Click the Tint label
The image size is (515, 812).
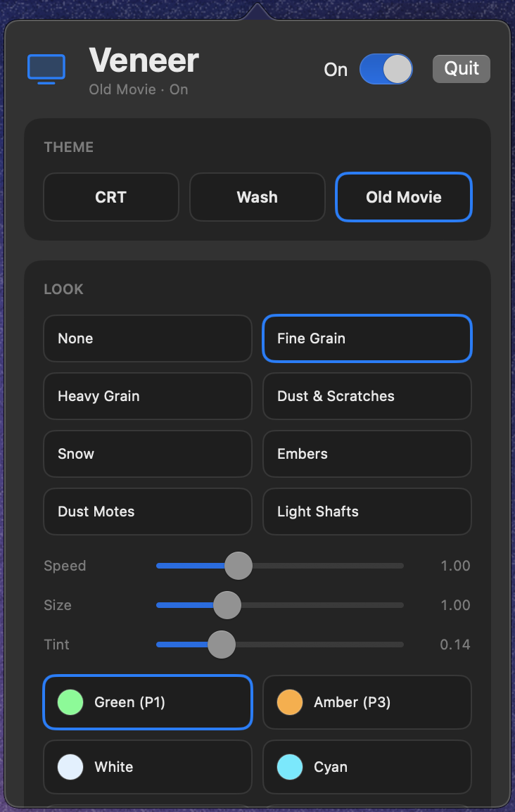click(x=56, y=645)
